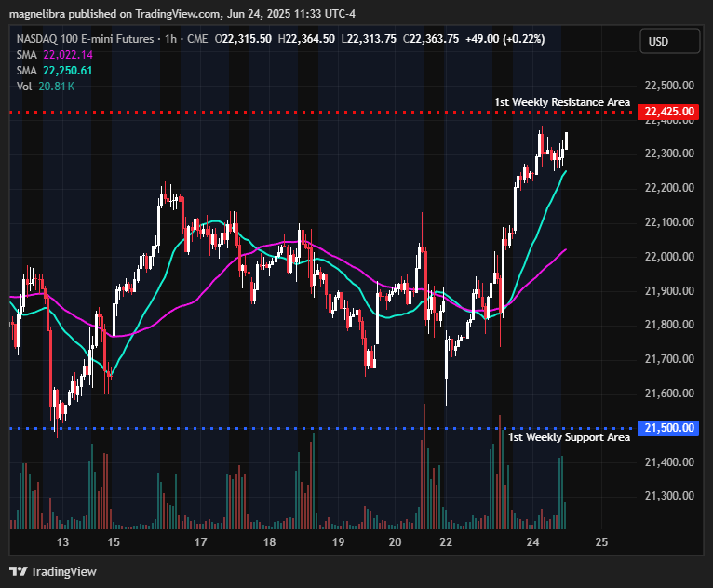The height and width of the screenshot is (588, 713).
Task: Click date 24 on the time axis
Action: (533, 542)
